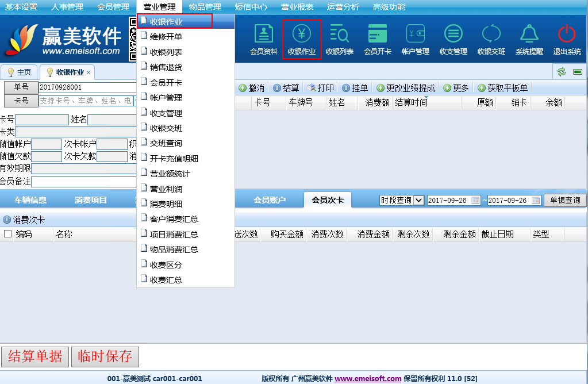Open the www.emeisoft.com footer link
588x384 pixels.
tap(368, 378)
